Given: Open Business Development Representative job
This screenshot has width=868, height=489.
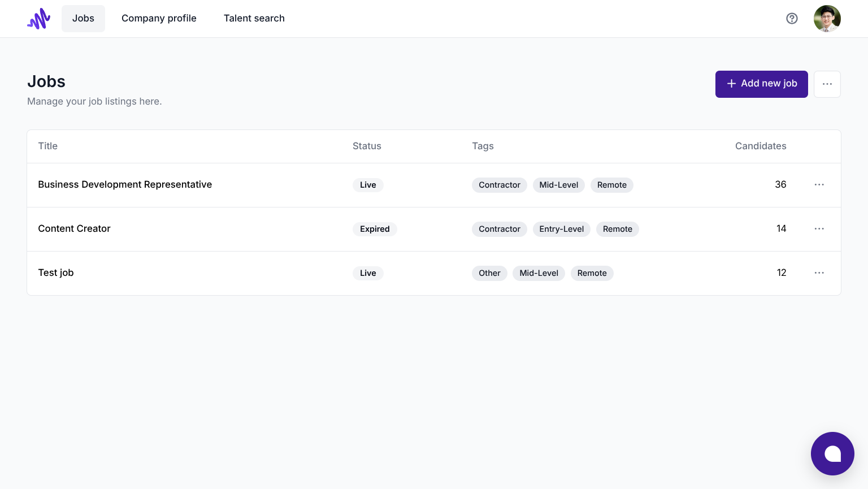Looking at the screenshot, I should (125, 185).
